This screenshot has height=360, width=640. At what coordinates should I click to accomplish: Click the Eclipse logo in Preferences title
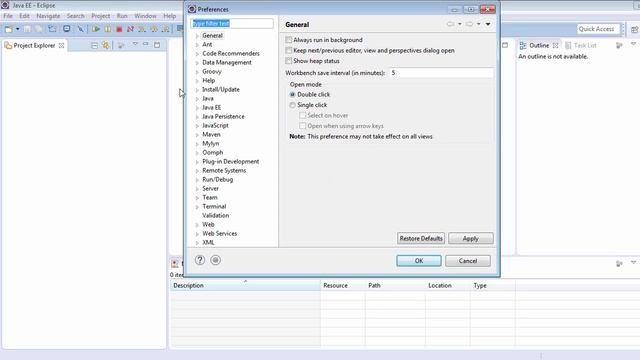pyautogui.click(x=192, y=9)
